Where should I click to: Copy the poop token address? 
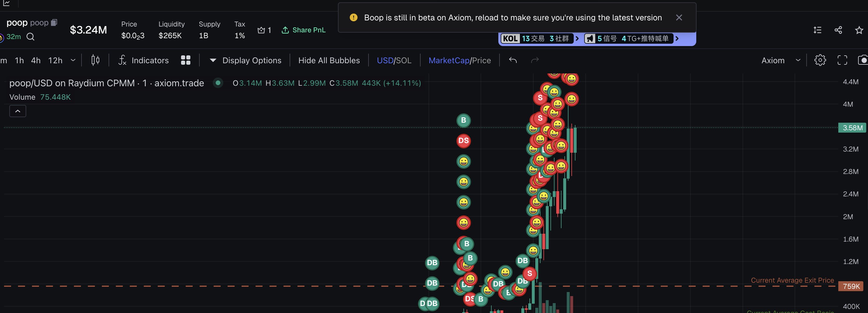click(54, 23)
